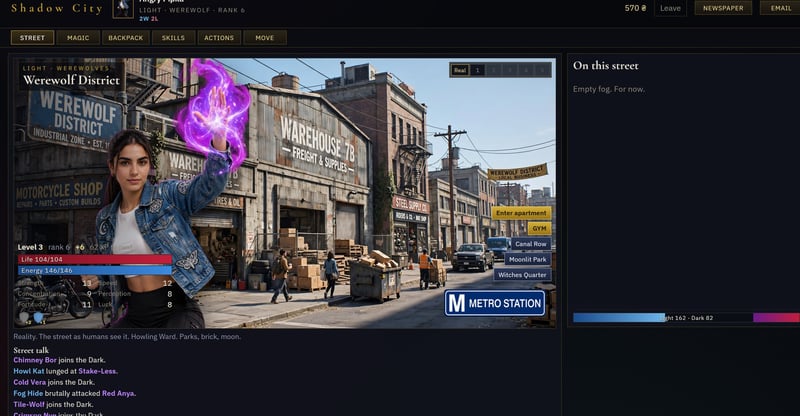Click the "2W 2L" win-loss record

[148, 19]
